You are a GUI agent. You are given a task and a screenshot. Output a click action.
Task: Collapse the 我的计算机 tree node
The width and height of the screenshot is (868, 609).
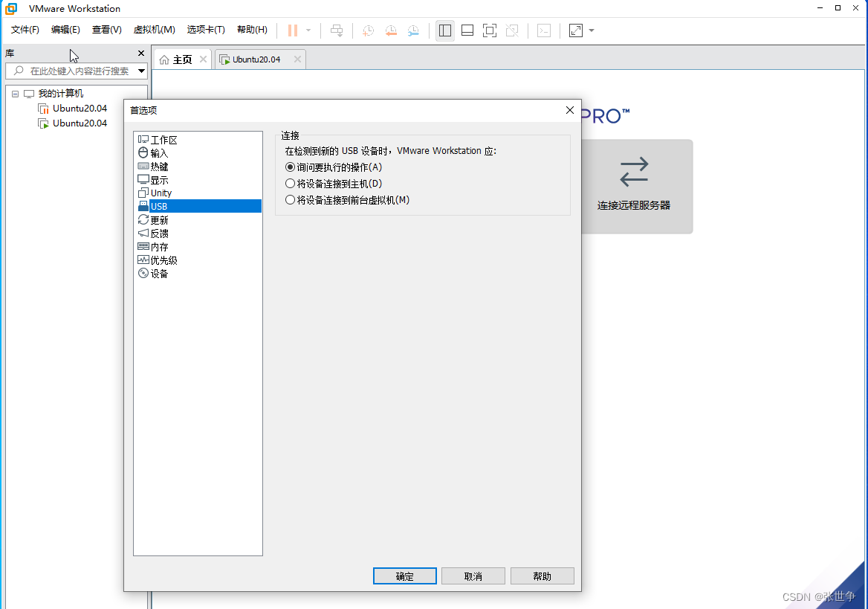pos(16,94)
